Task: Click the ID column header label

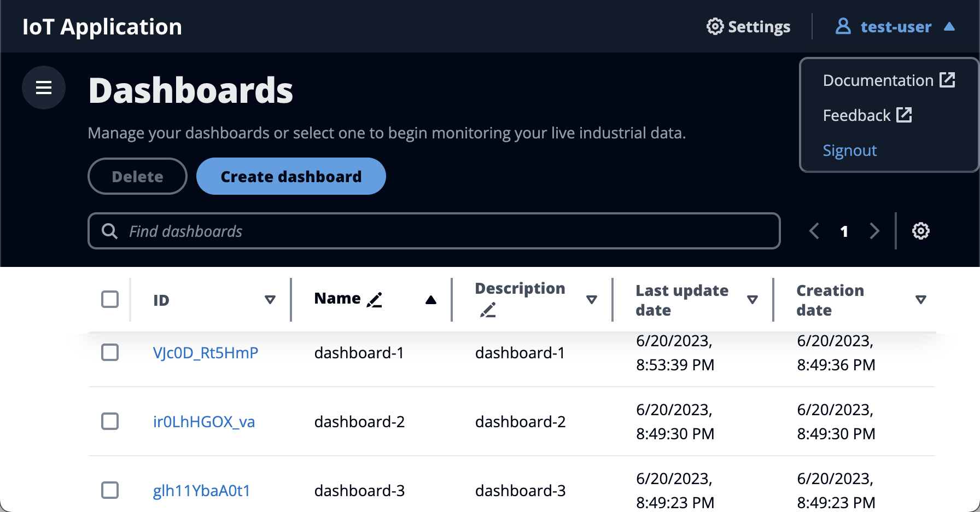Action: [161, 300]
